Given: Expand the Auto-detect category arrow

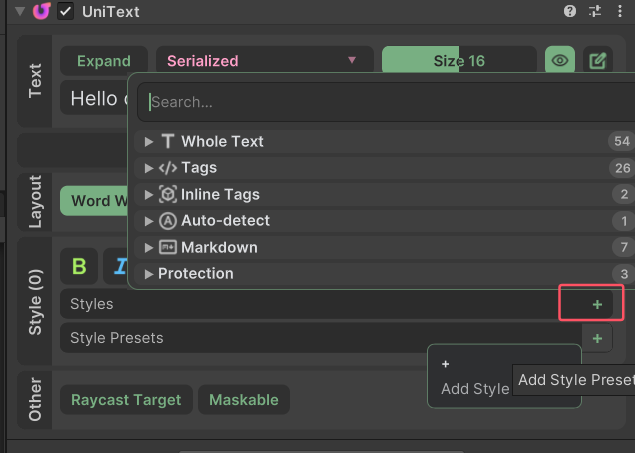Looking at the screenshot, I should (x=149, y=221).
